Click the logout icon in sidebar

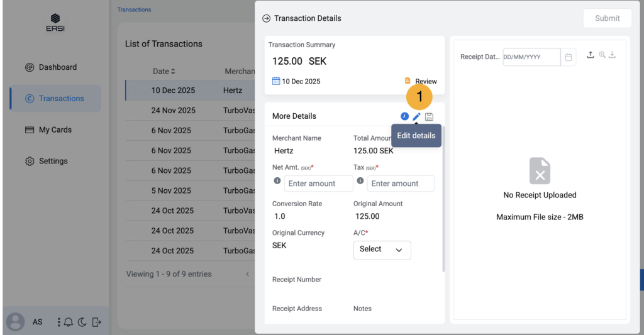click(x=96, y=322)
